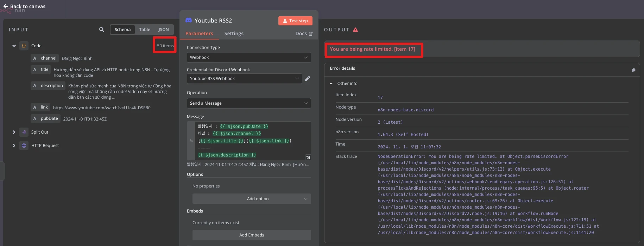
Task: Click the n8n-nodes-base.discord node type value
Action: point(405,110)
